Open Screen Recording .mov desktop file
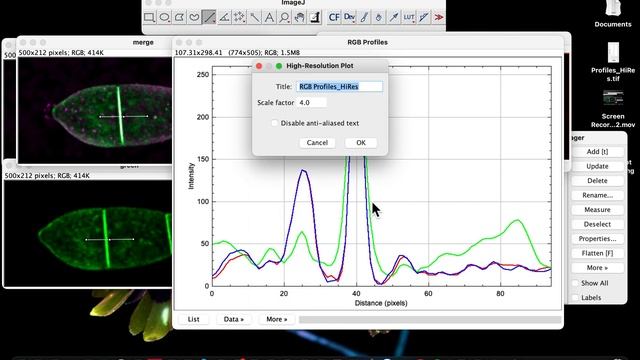This screenshot has width=640, height=360. point(613,109)
